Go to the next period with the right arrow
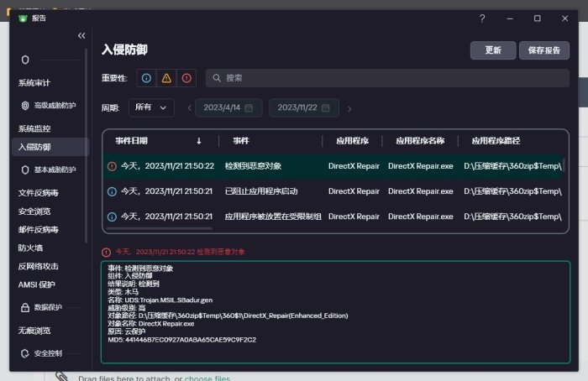Viewport: 588px width, 381px height. pyautogui.click(x=349, y=108)
